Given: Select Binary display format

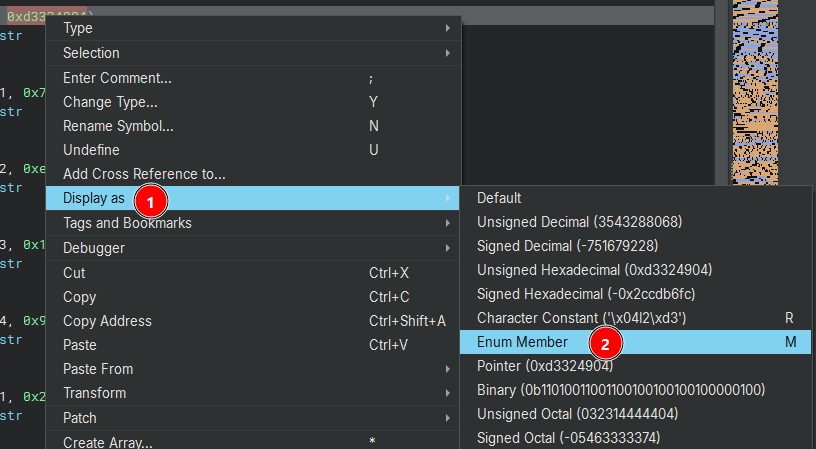Looking at the screenshot, I should click(620, 390).
